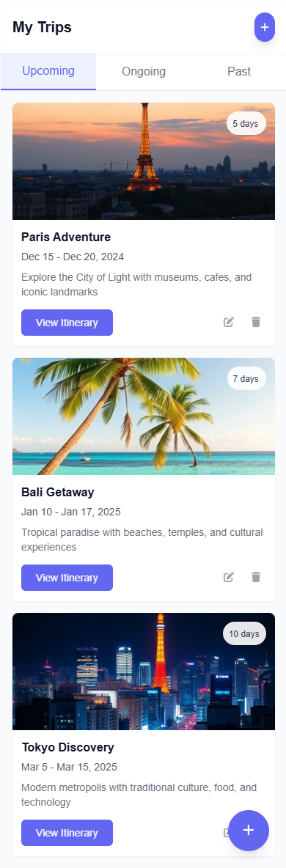The height and width of the screenshot is (868, 286).
Task: Open the Eiffel Tower trip photo
Action: tap(144, 161)
